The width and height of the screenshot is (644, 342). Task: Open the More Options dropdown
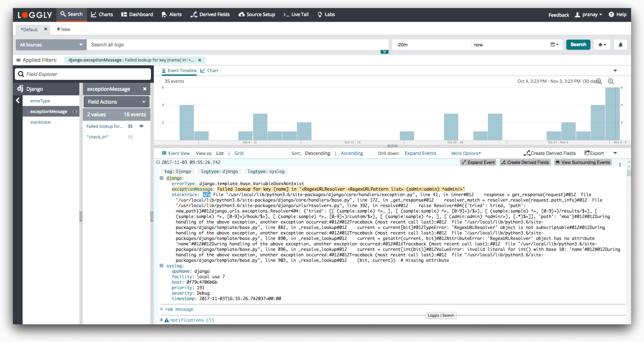tap(465, 153)
